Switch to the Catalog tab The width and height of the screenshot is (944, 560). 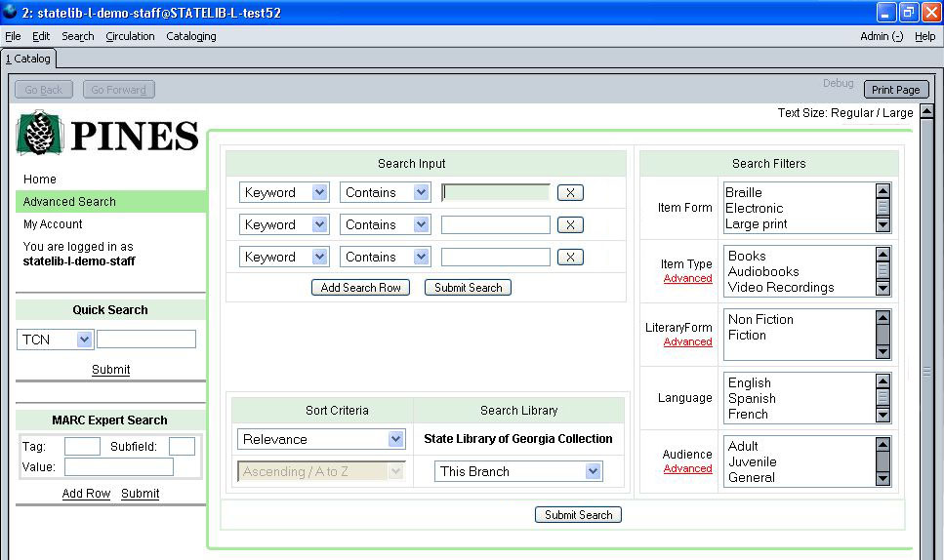(28, 60)
